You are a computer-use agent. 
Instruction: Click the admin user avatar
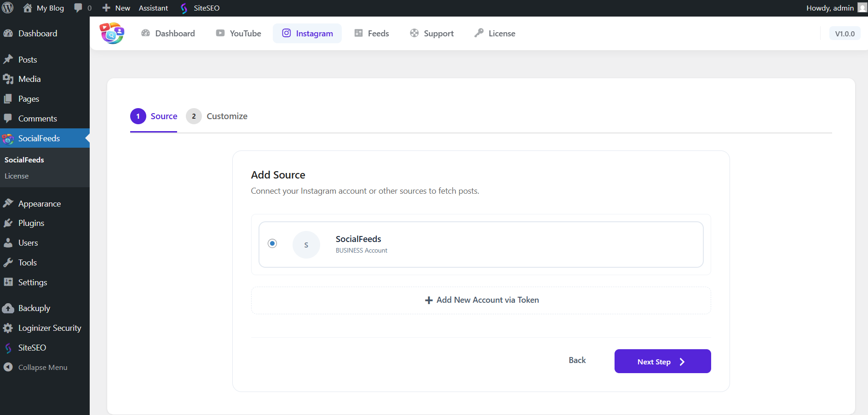pos(862,8)
